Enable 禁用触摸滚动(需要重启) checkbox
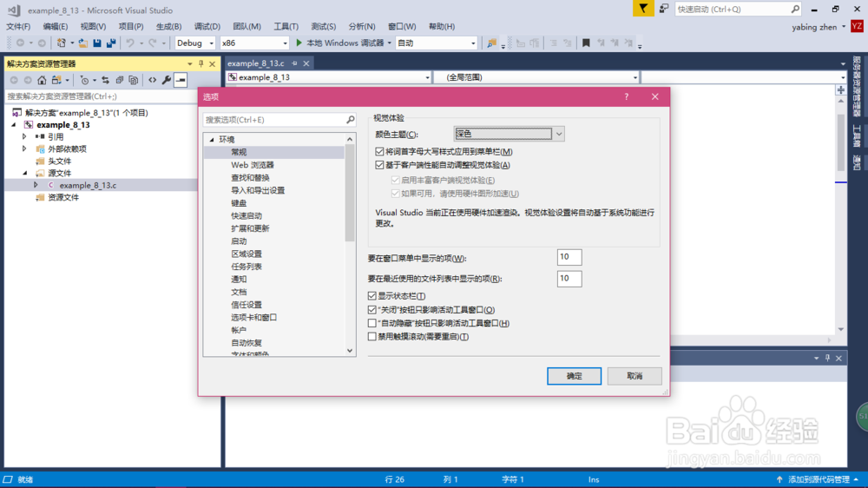 coord(372,336)
